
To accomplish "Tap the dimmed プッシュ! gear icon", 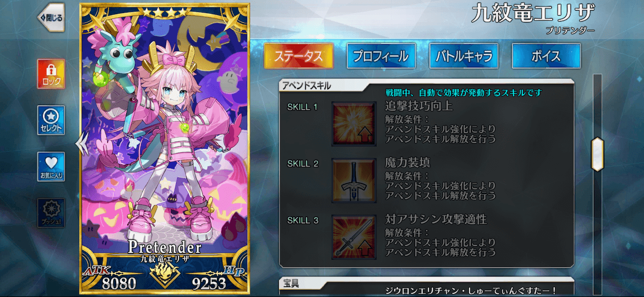I will point(51,213).
